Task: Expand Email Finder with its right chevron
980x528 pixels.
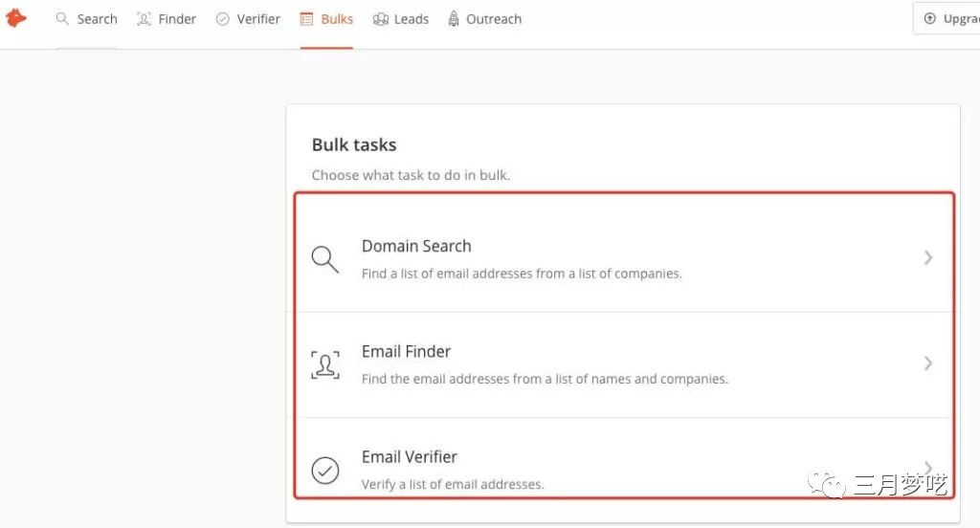Action: pyautogui.click(x=927, y=363)
